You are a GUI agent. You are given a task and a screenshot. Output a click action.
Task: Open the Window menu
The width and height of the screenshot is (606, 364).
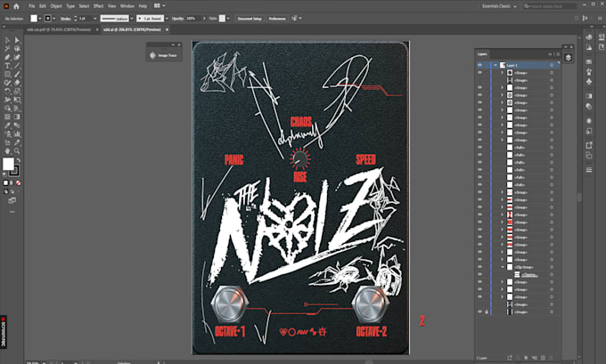[127, 6]
